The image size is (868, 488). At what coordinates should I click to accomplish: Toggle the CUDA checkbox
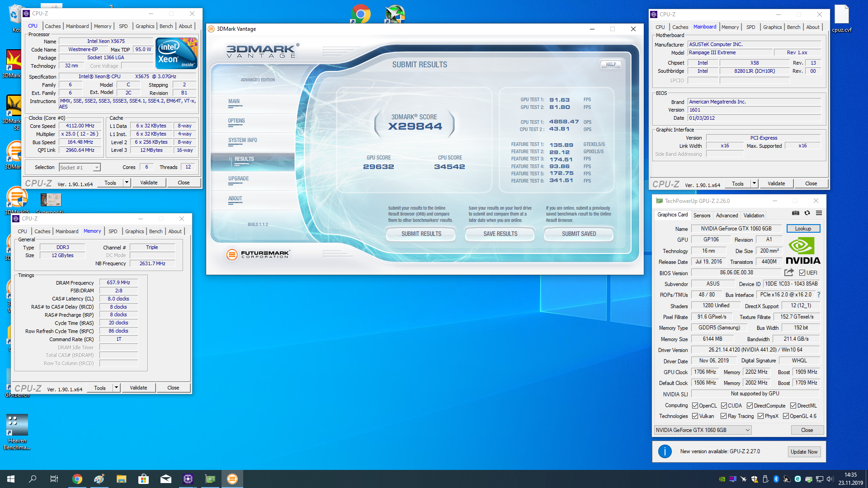tap(724, 406)
